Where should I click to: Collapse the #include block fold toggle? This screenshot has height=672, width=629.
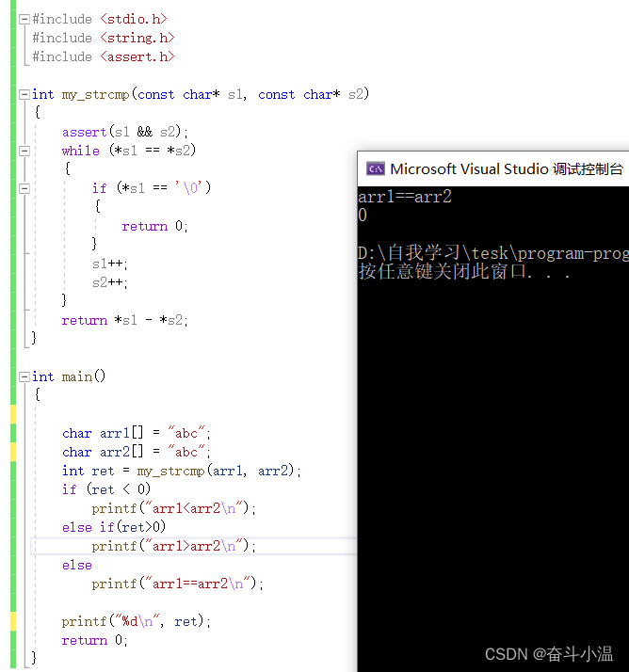(24, 19)
